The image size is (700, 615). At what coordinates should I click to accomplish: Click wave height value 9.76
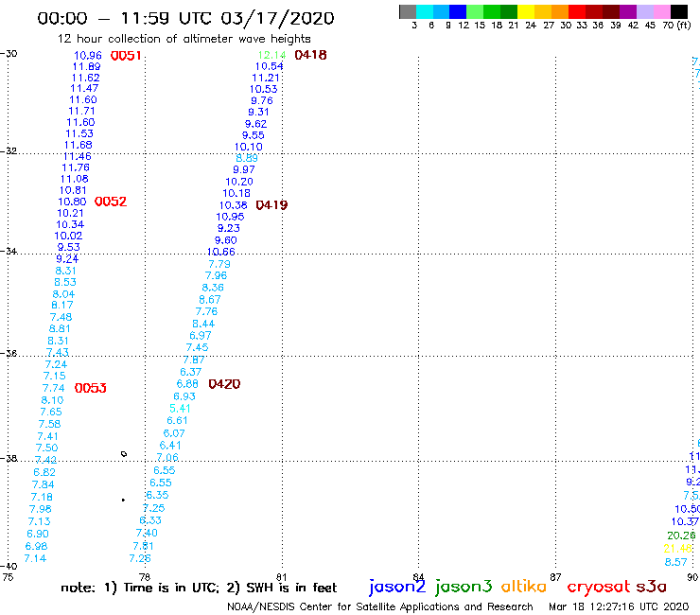[262, 100]
